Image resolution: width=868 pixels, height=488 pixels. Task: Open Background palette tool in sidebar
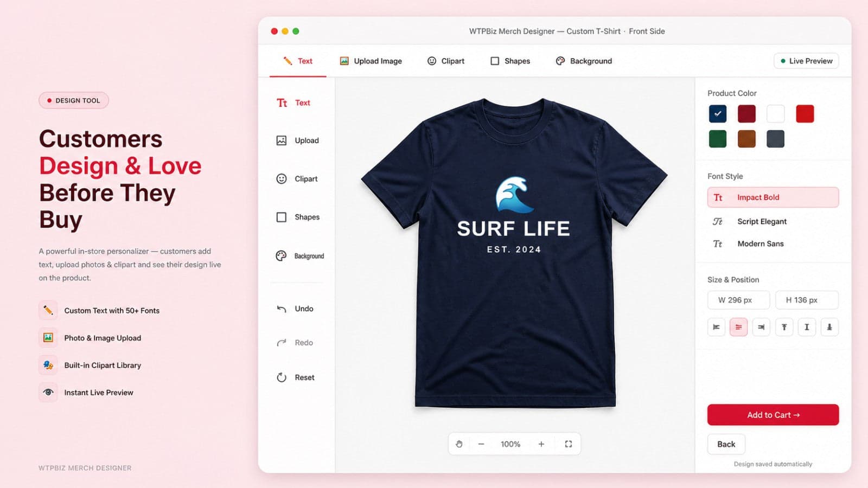tap(299, 256)
